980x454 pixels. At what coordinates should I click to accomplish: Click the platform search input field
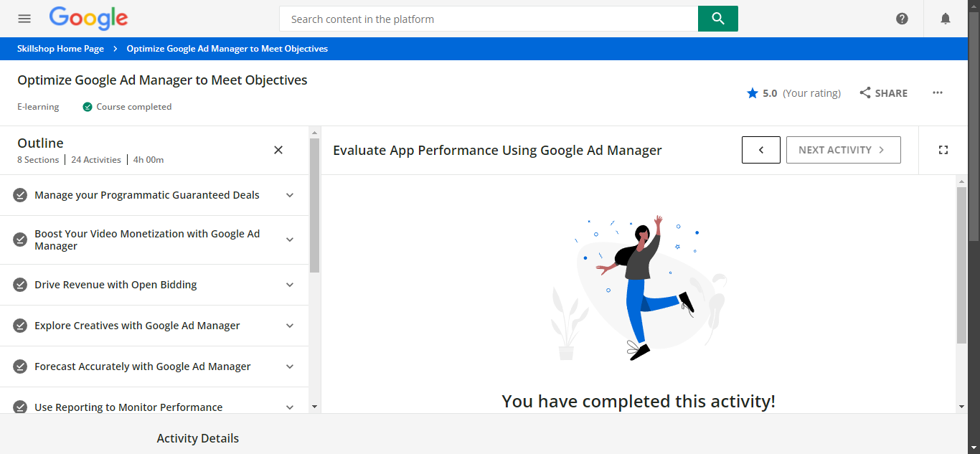coord(488,19)
